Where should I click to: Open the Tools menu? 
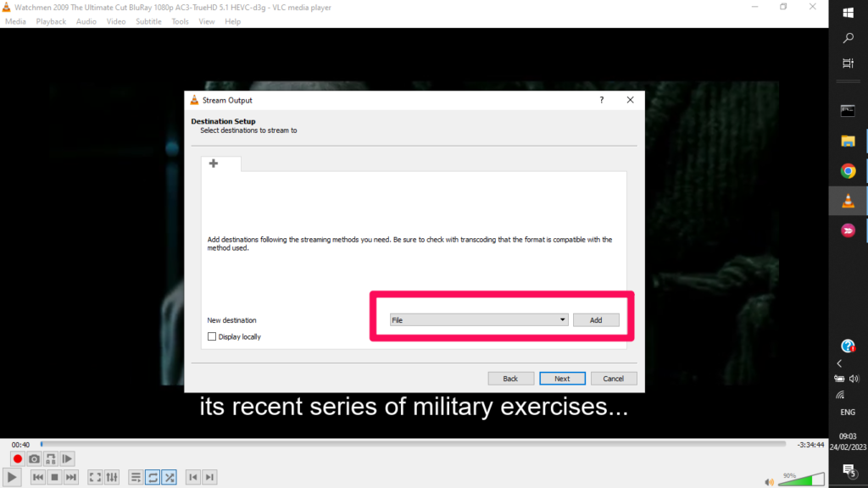pos(180,21)
